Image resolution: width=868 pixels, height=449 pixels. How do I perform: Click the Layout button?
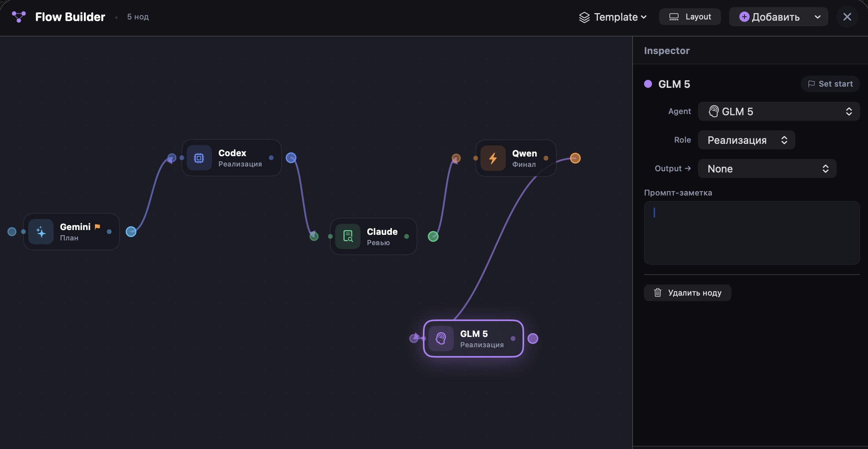(x=689, y=17)
